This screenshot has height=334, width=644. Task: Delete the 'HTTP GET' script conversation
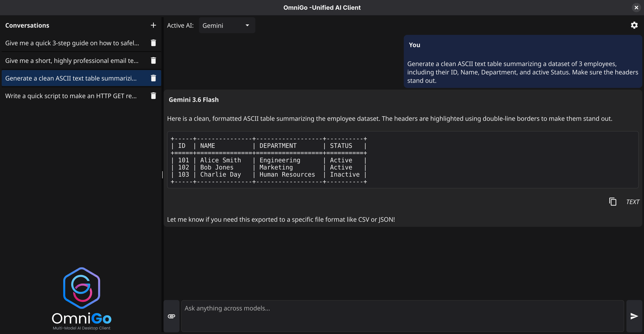tap(153, 96)
